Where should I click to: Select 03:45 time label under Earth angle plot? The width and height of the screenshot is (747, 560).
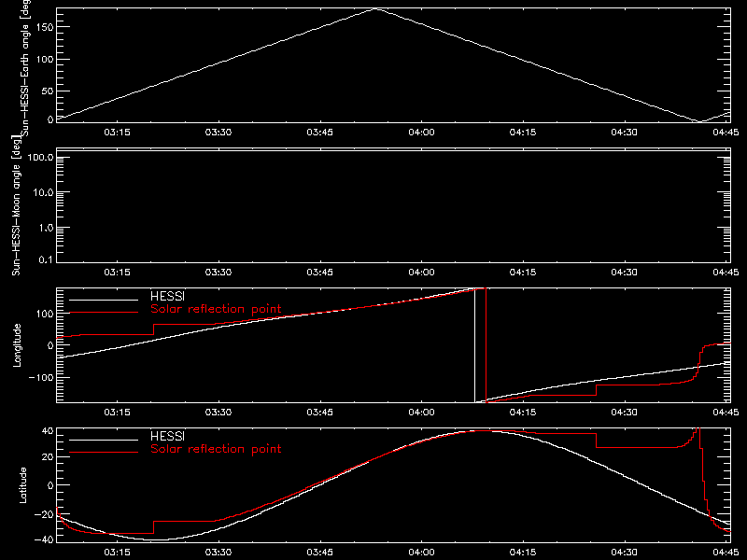(319, 132)
